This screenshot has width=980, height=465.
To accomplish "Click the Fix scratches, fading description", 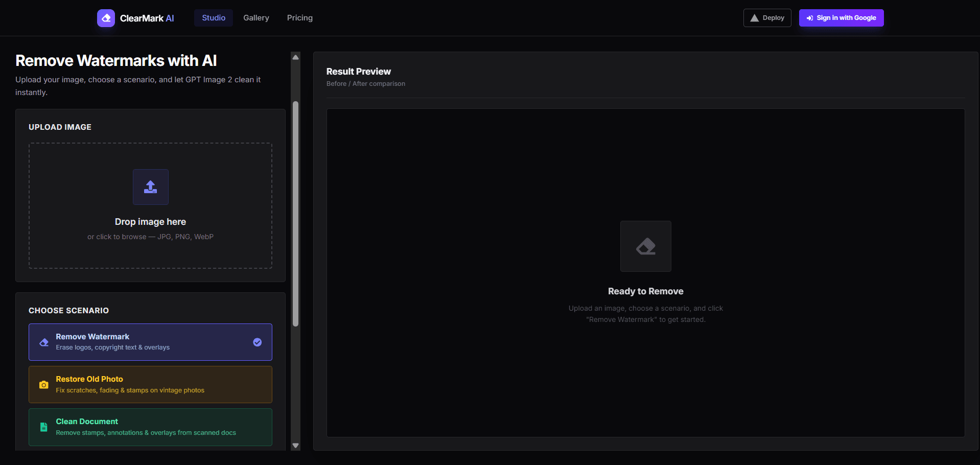I will click(x=130, y=390).
